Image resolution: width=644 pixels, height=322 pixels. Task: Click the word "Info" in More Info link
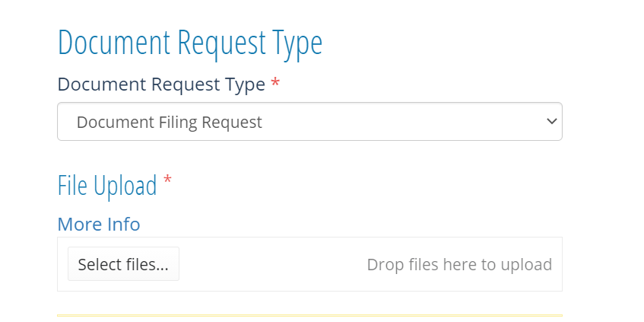[124, 224]
